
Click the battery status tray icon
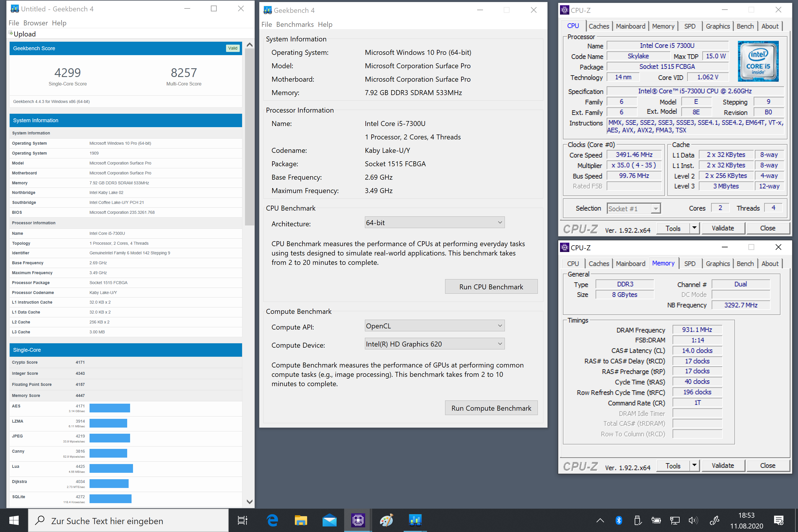[x=656, y=520]
